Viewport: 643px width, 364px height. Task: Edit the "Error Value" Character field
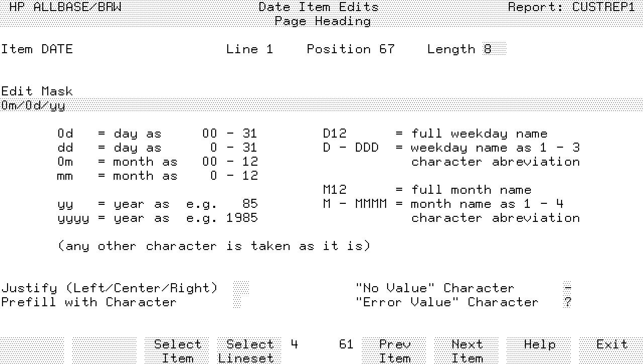tap(567, 302)
